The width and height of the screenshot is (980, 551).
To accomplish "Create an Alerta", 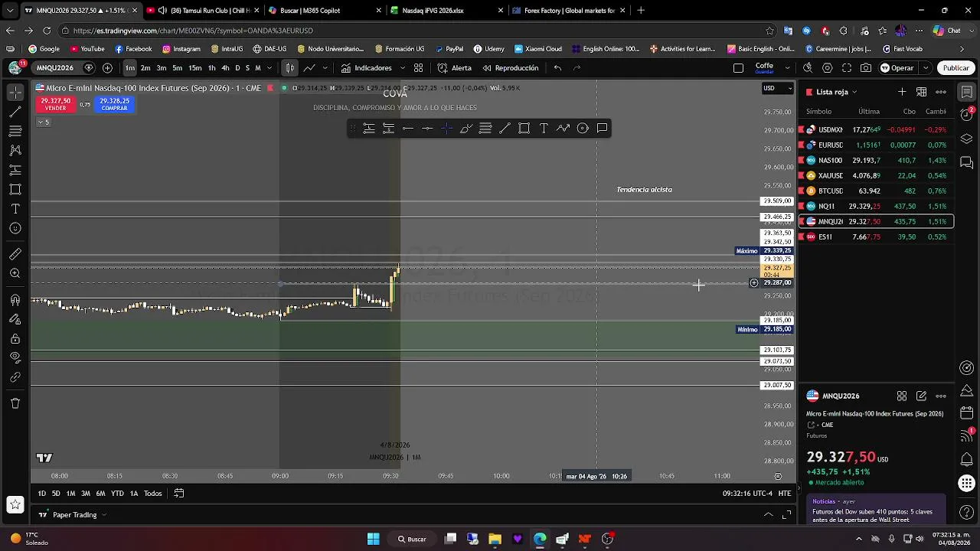I will 455,67.
